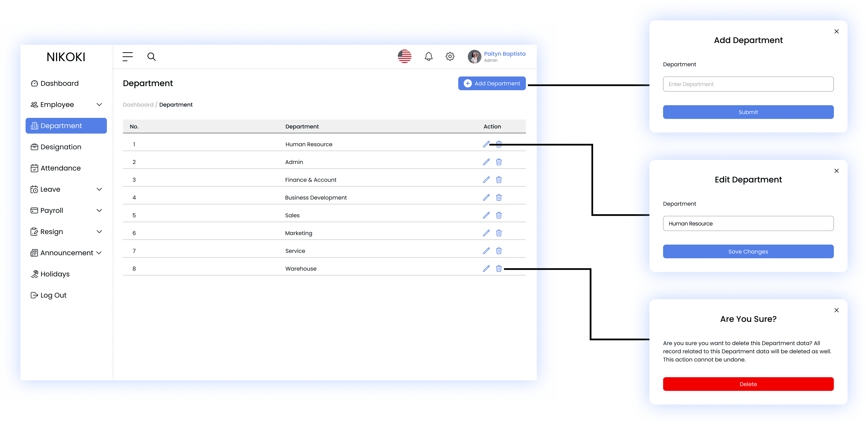Click Log Out in the sidebar
Screen dimensions: 868x425
(49, 295)
